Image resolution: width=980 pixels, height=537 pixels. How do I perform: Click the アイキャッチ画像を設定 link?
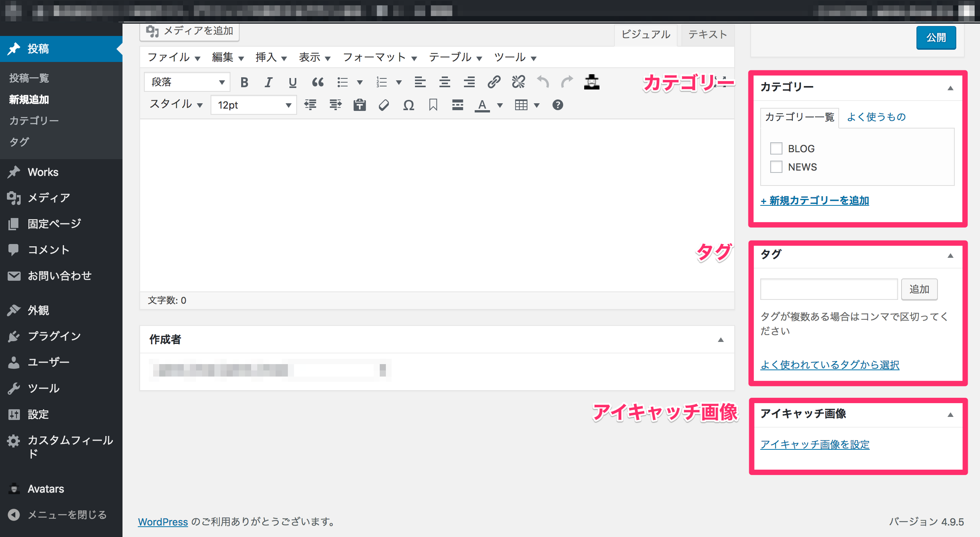(x=815, y=444)
